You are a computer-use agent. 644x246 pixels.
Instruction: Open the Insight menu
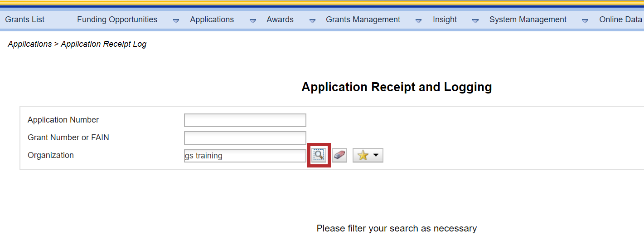[445, 20]
